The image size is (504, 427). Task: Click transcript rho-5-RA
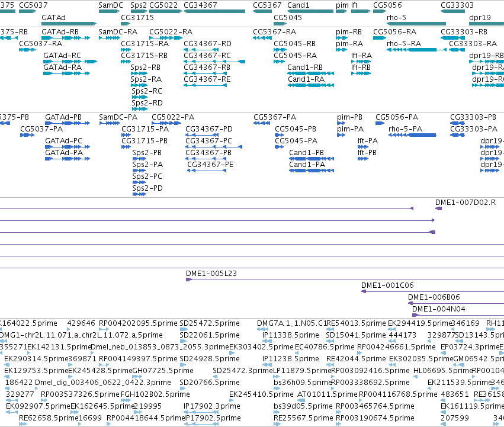click(416, 50)
